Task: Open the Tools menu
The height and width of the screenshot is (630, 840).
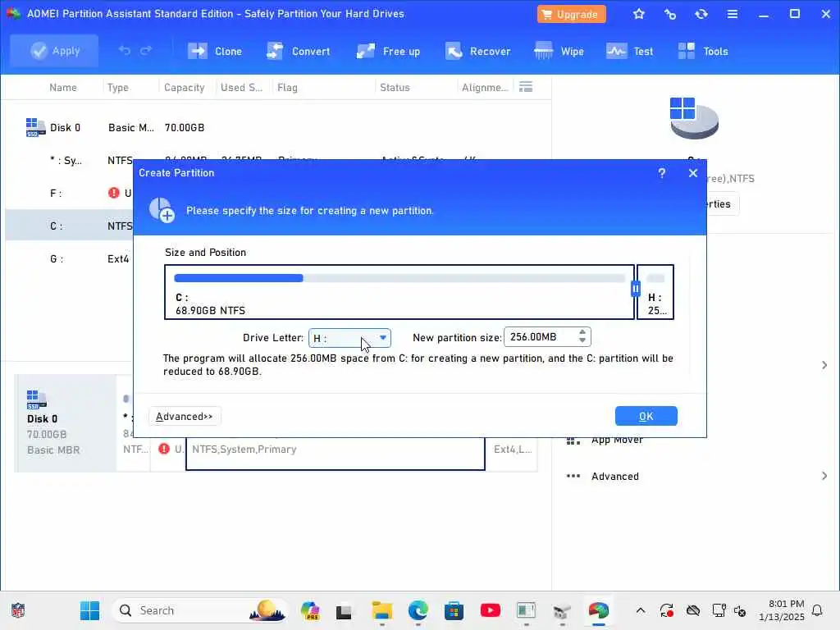Action: [x=702, y=52]
